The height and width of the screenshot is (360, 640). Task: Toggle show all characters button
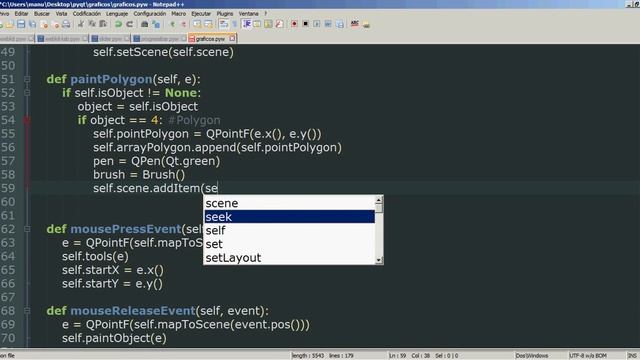235,24
